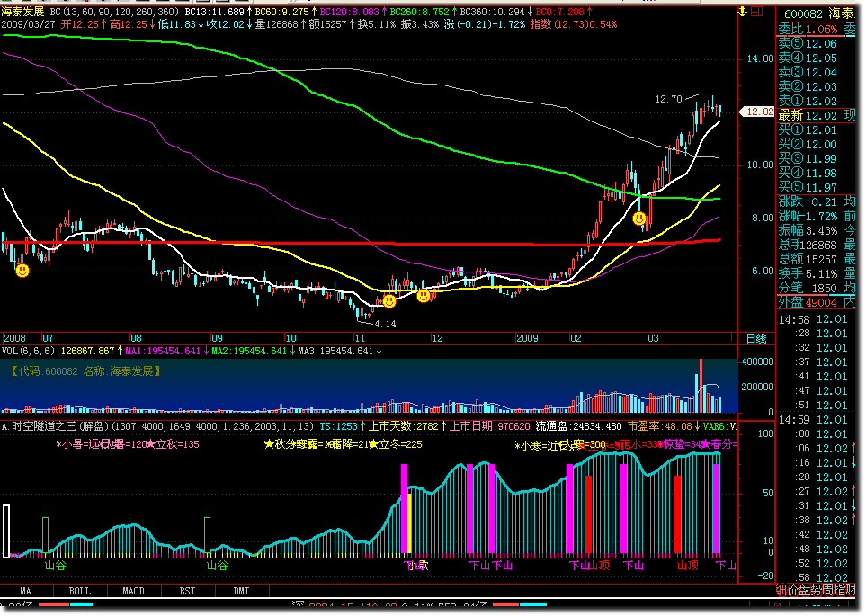The width and height of the screenshot is (866, 616).
Task: Click the smiley marker just after the 11 month label
Action: [389, 301]
